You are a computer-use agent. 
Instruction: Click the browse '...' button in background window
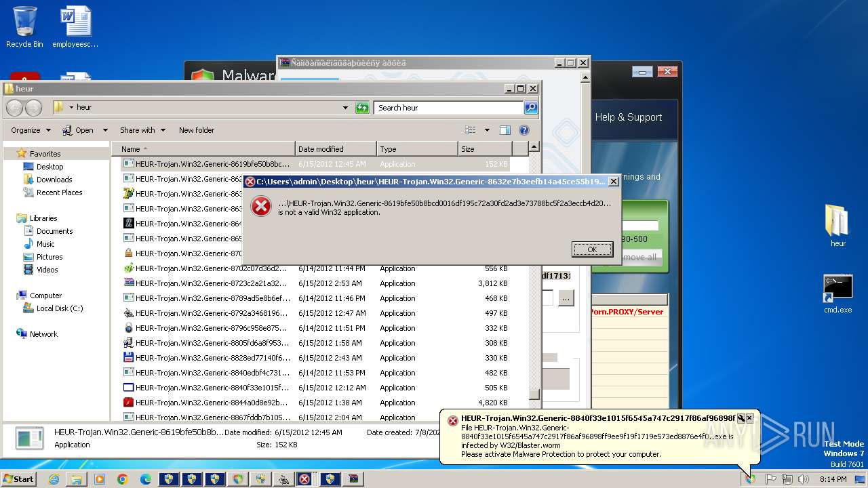pos(566,298)
